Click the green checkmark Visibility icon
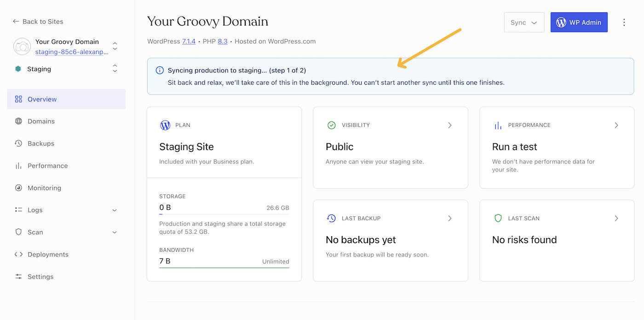 click(x=331, y=125)
